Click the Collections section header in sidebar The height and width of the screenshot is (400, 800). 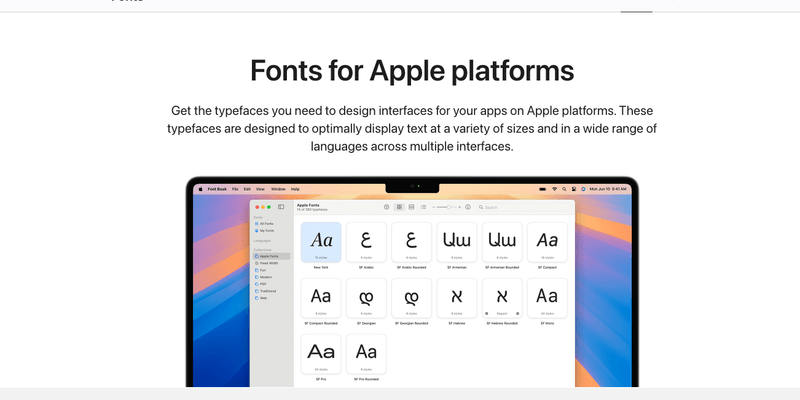tap(263, 249)
